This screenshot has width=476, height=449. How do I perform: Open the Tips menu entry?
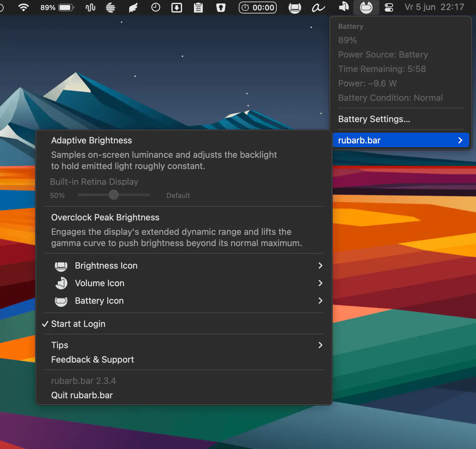184,345
